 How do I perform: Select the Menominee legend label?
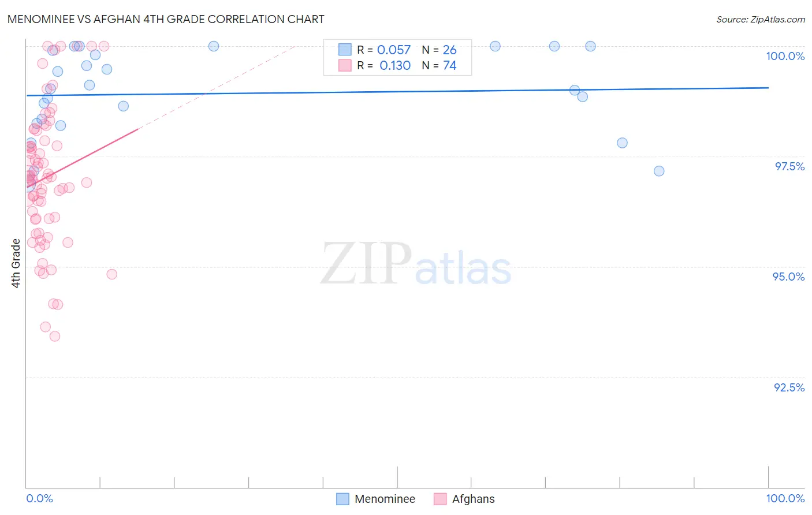click(385, 499)
